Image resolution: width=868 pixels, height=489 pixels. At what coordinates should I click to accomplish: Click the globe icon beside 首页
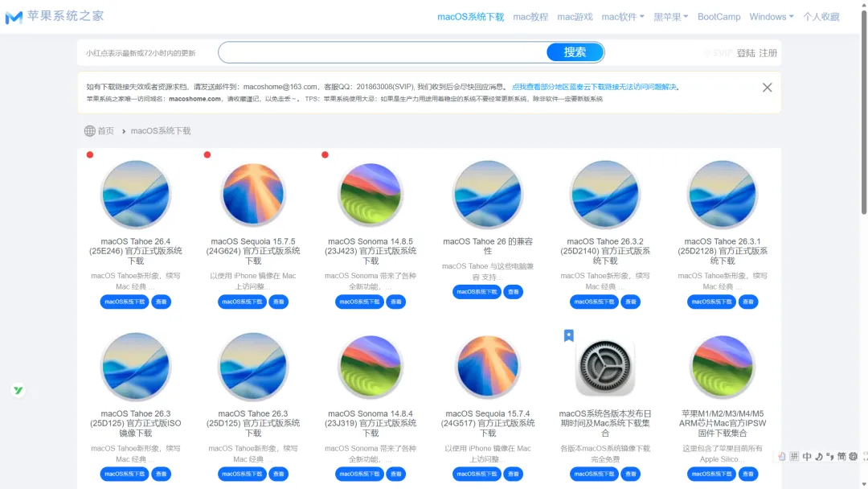[x=90, y=131]
